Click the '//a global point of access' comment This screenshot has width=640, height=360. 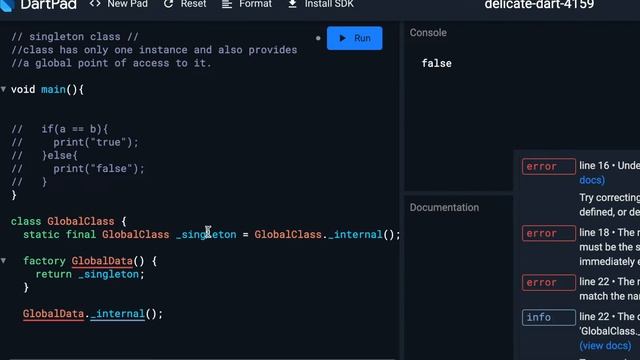point(111,63)
